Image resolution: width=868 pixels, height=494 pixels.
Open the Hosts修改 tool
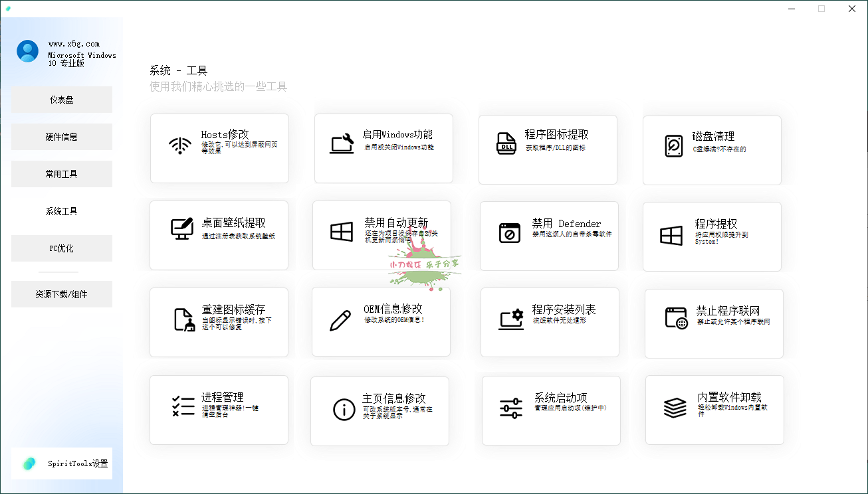219,147
